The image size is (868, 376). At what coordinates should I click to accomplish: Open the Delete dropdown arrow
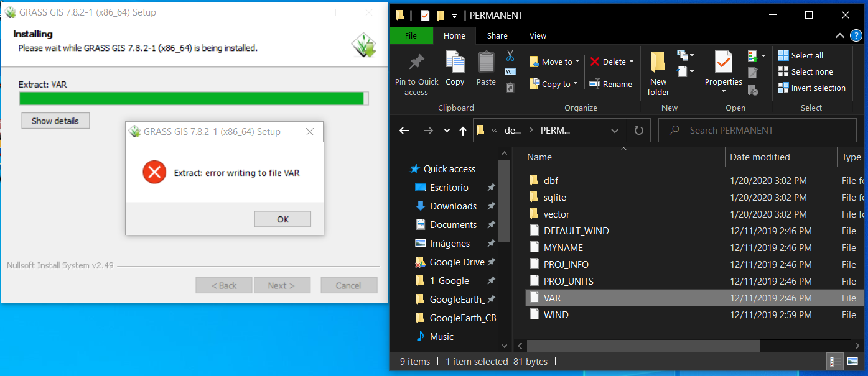click(x=631, y=62)
